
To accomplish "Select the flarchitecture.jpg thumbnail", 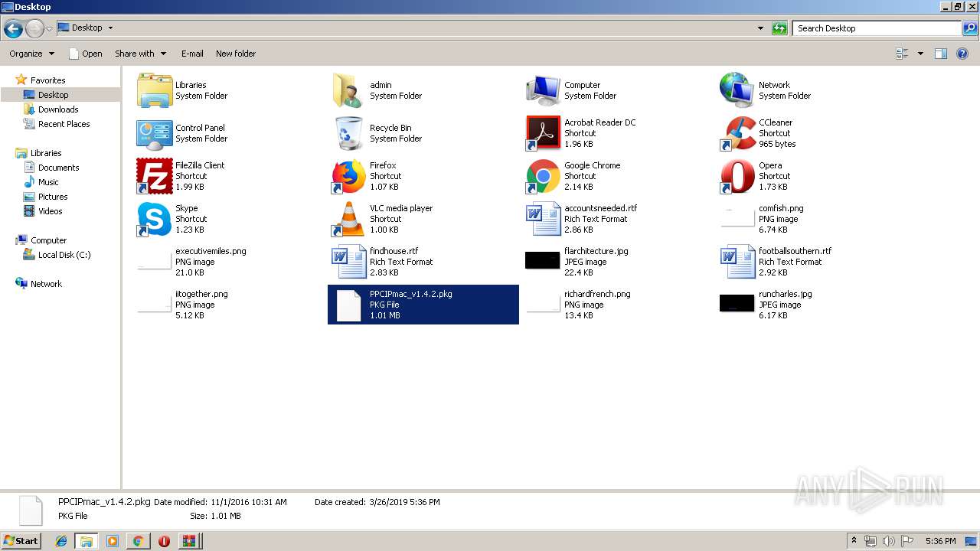I will 543,260.
